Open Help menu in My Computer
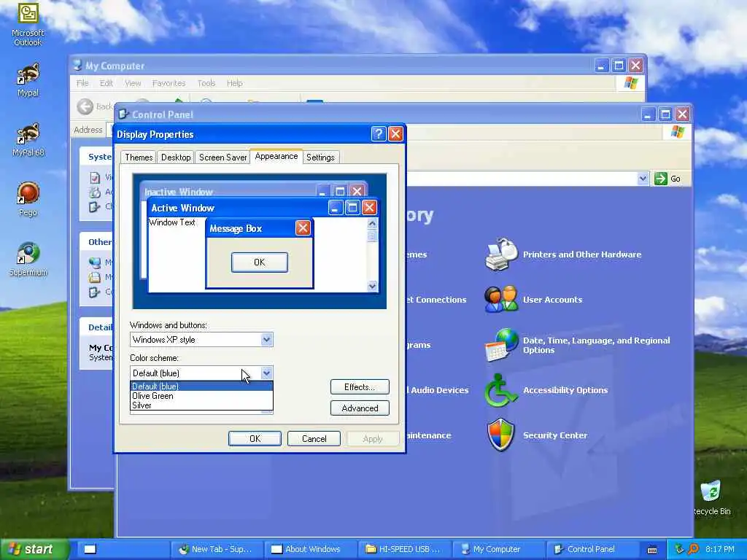The width and height of the screenshot is (747, 560). [234, 83]
